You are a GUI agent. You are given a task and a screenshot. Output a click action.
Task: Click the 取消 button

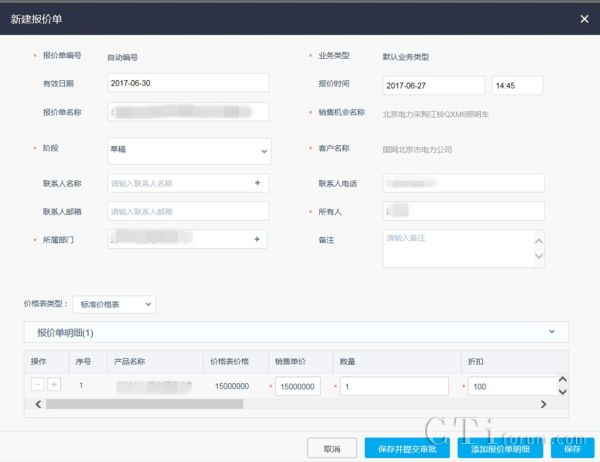(331, 449)
